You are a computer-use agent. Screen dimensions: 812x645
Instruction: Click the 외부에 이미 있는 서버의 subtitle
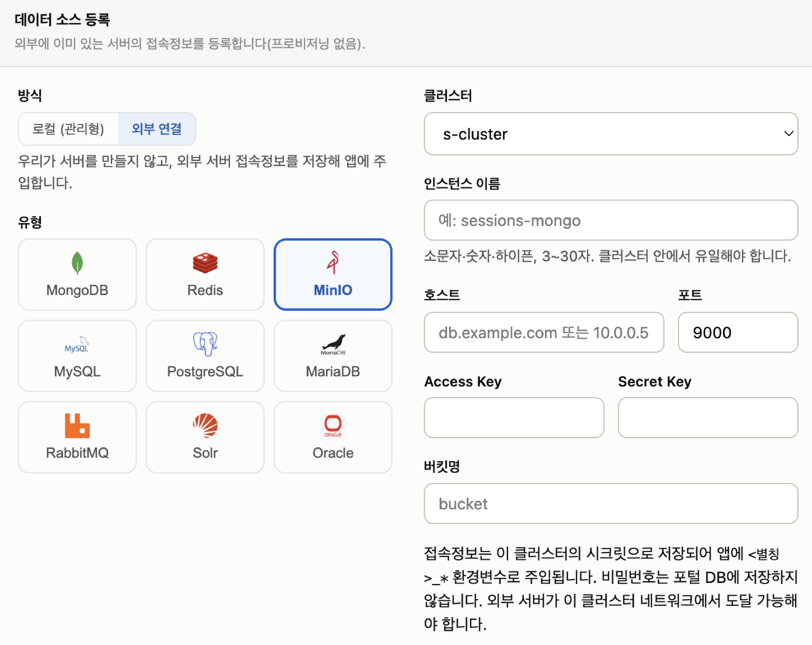[x=190, y=44]
